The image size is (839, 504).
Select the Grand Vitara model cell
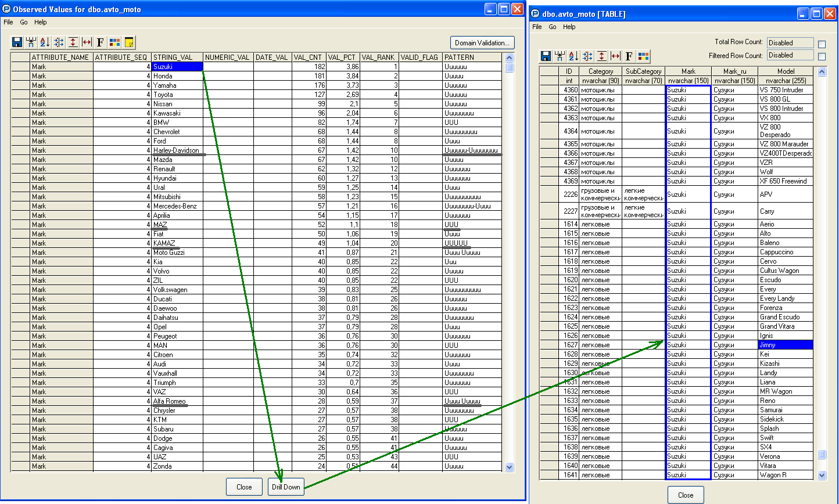tap(786, 326)
